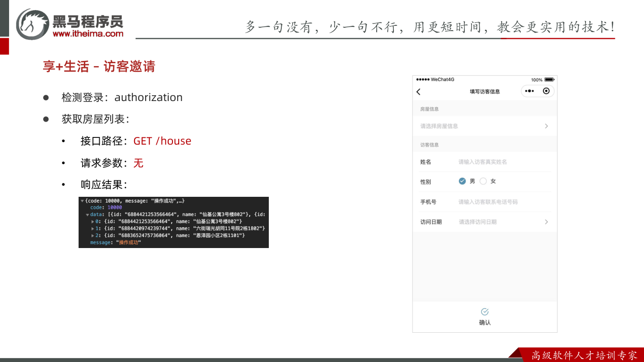Expand data item 1 六街瑞光胡同
The image size is (644, 362).
point(93,228)
